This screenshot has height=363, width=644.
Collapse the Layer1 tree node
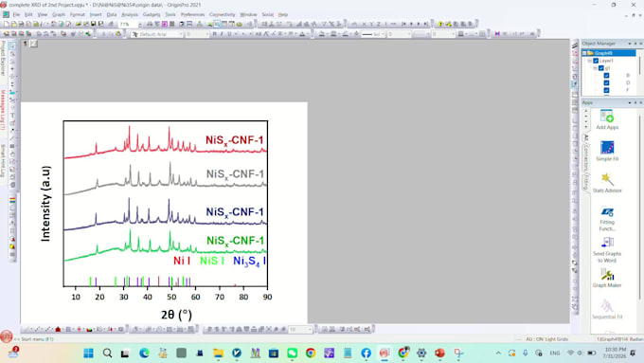590,61
